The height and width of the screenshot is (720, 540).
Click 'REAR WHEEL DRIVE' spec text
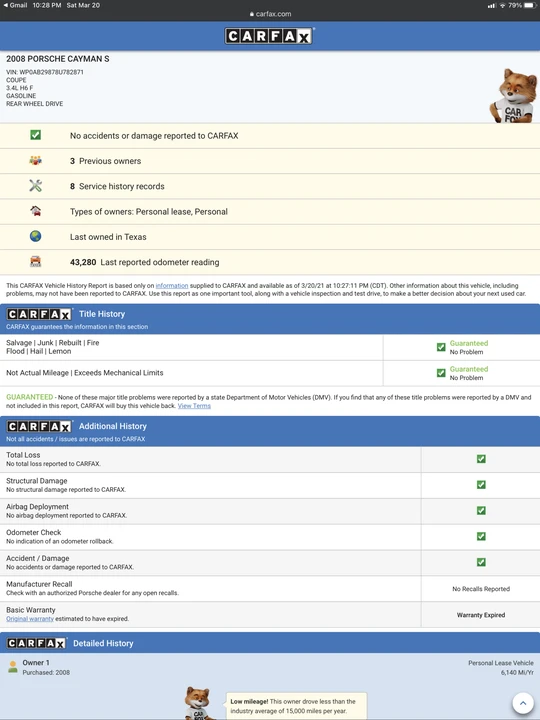point(34,104)
